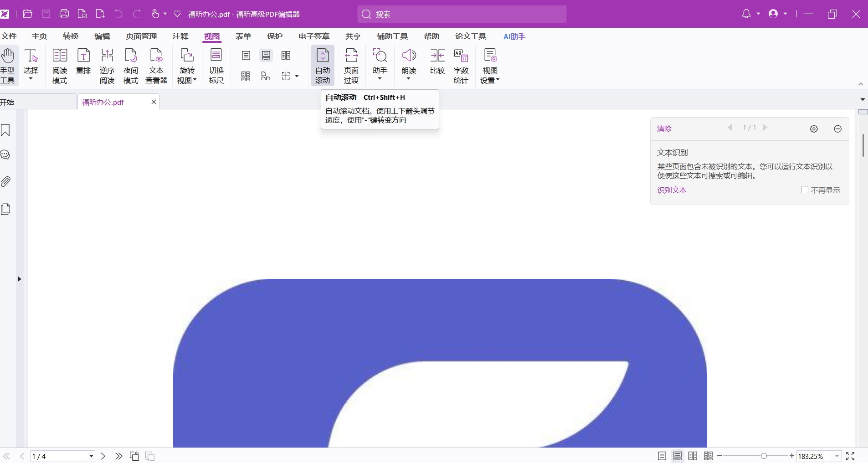
Task: Click the Open file folder icon
Action: (x=28, y=14)
